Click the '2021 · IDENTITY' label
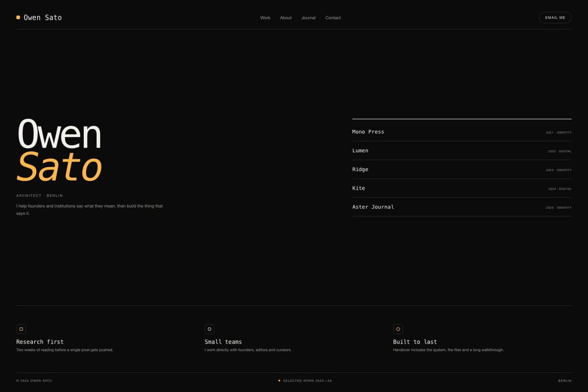 [x=559, y=132]
